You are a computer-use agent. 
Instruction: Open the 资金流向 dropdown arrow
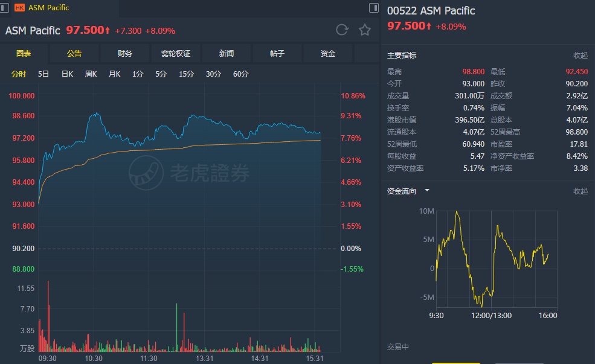pyautogui.click(x=427, y=190)
